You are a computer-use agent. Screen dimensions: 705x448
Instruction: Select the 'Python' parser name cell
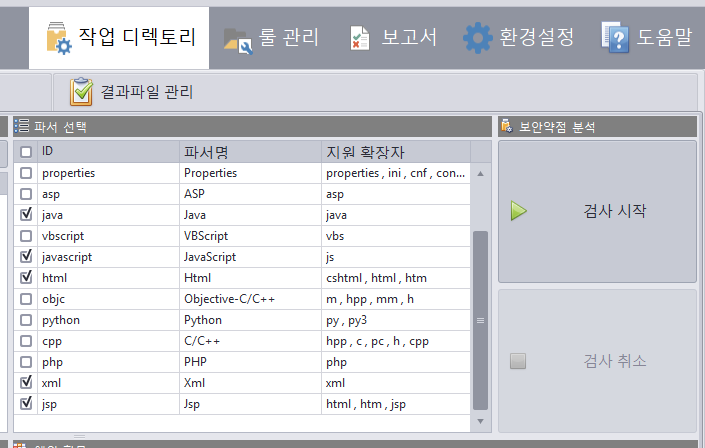(250, 320)
